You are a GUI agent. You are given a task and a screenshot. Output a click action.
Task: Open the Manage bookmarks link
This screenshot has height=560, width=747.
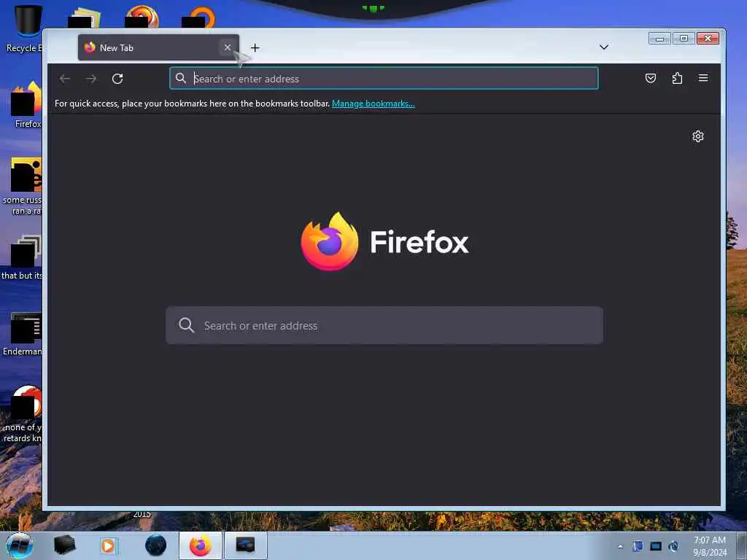click(373, 104)
